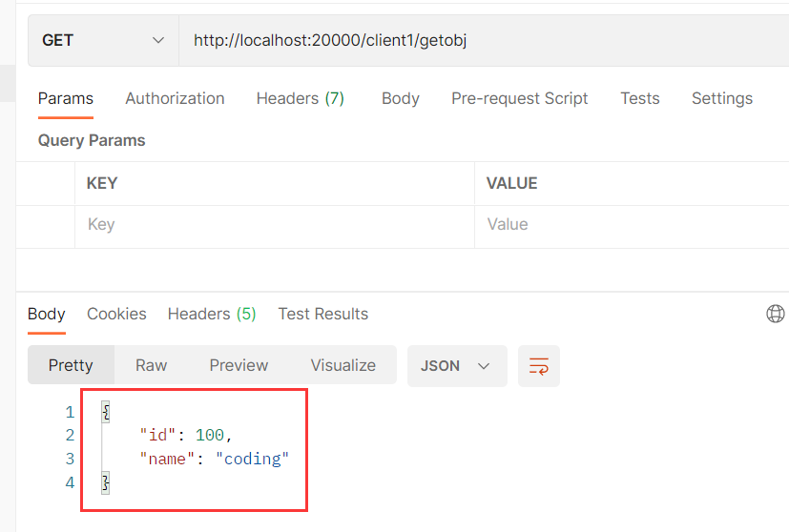Click the Value query param field

pyautogui.click(x=630, y=225)
